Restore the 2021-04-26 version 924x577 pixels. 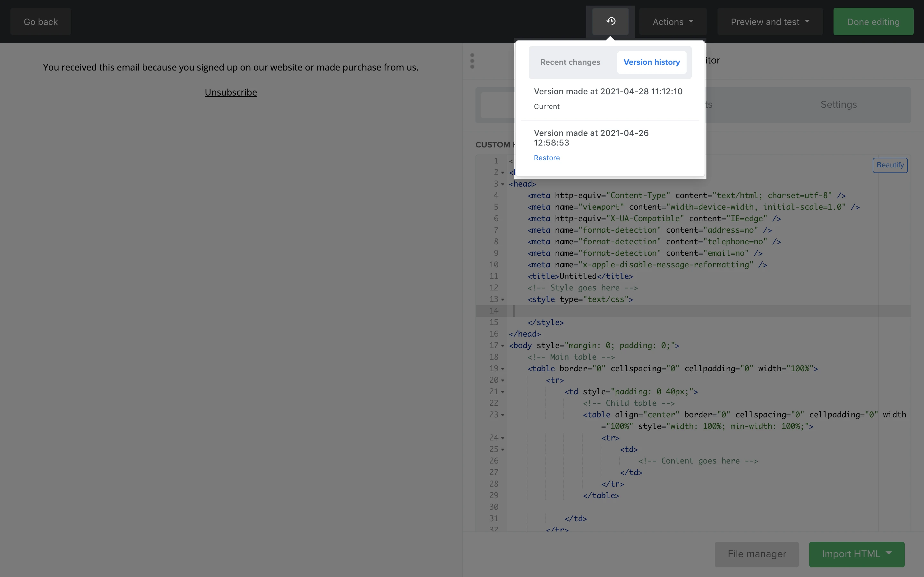546,158
